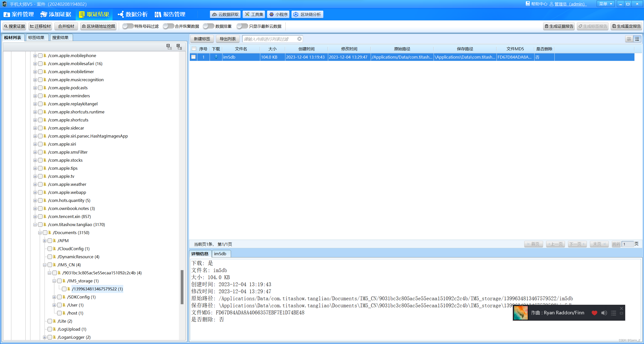Collapse the /com.titashow.tangliao folder

click(x=35, y=225)
